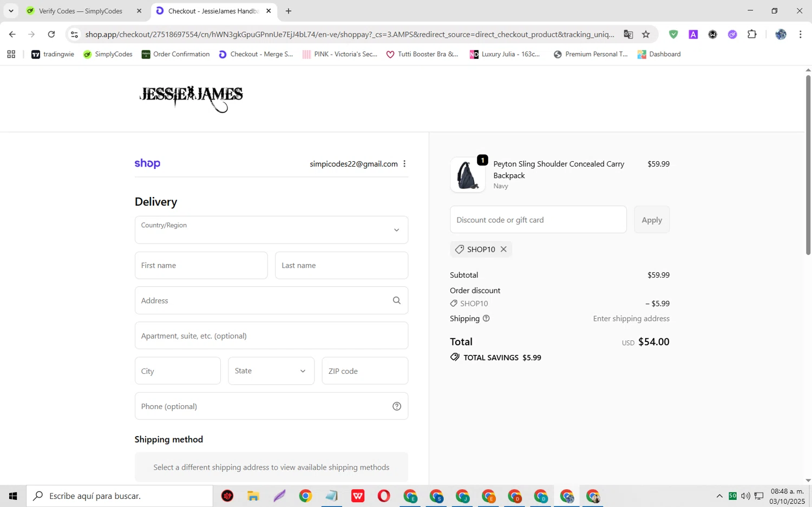
Task: Close the Verify Codes tab
Action: tap(139, 11)
